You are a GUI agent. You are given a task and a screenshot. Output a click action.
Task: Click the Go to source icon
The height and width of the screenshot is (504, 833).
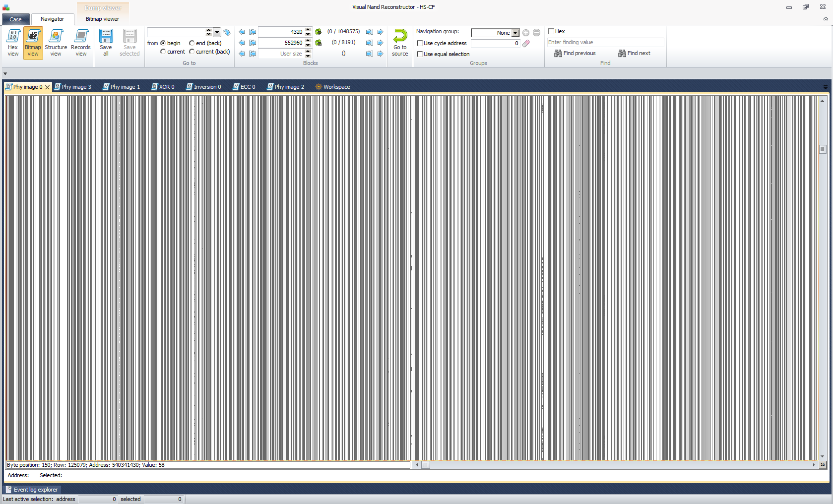pyautogui.click(x=400, y=43)
